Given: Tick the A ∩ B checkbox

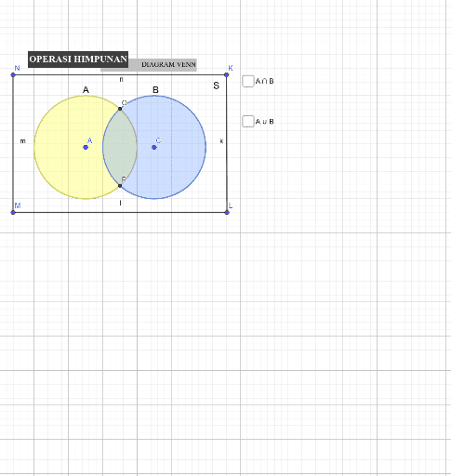Looking at the screenshot, I should pyautogui.click(x=248, y=81).
